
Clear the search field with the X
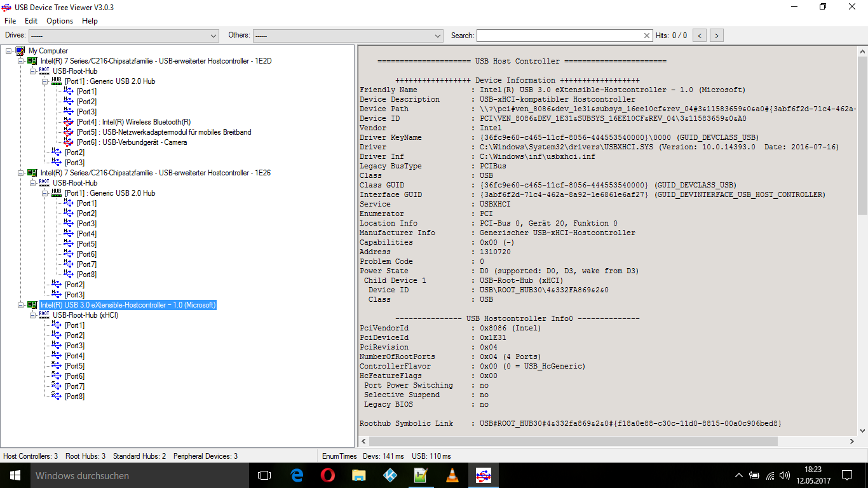coord(647,36)
